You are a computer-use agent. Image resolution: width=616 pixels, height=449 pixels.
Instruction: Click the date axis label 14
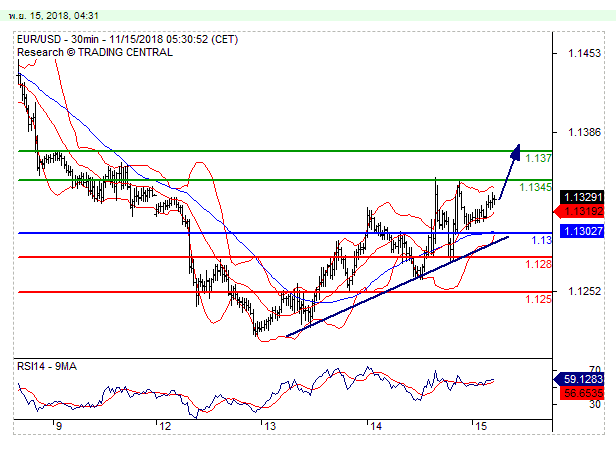coord(376,426)
